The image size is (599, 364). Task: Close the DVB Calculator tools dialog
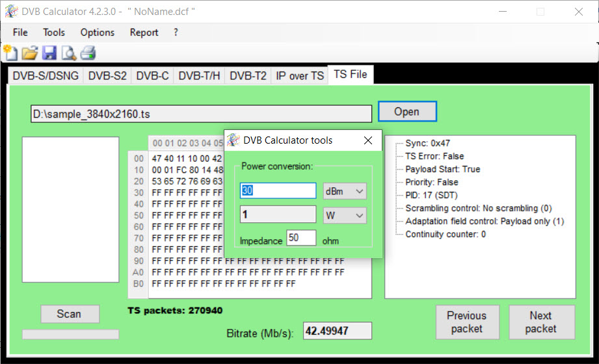click(x=368, y=140)
